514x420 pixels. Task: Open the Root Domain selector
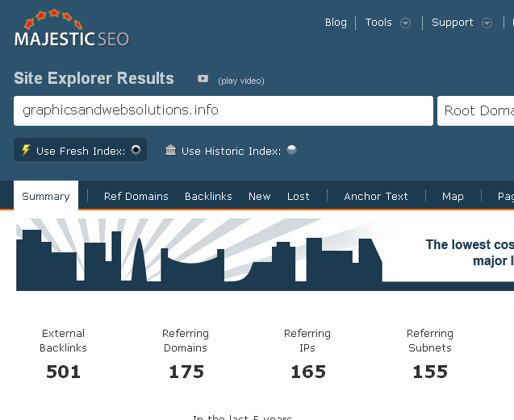pyautogui.click(x=478, y=110)
